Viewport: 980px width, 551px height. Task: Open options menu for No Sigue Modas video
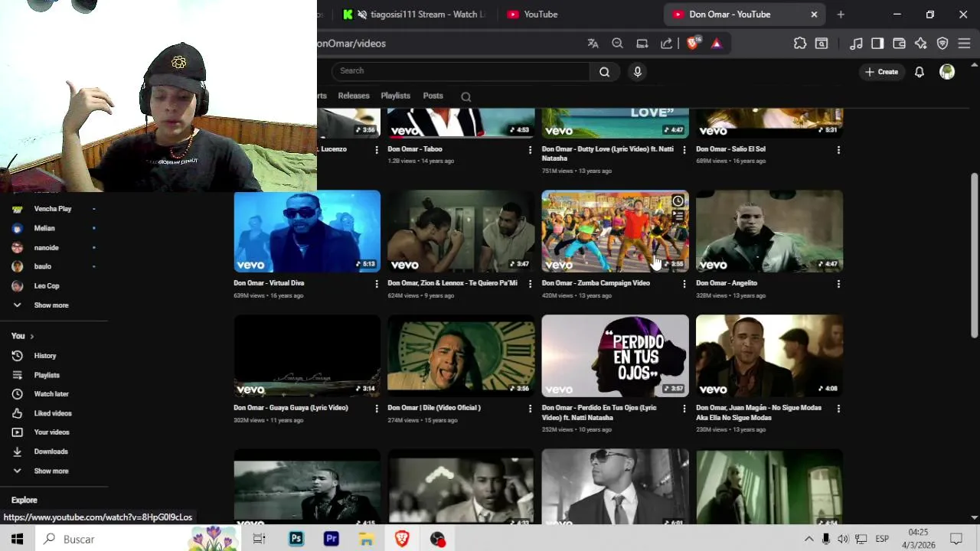(x=838, y=409)
